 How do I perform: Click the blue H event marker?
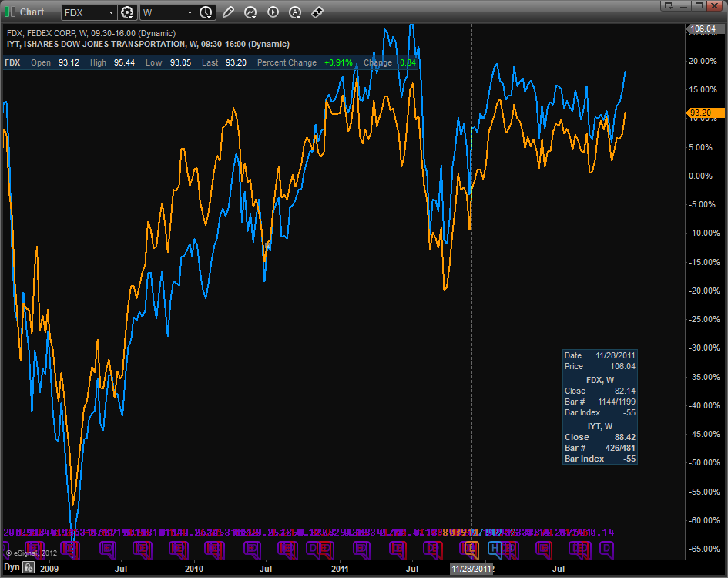495,548
